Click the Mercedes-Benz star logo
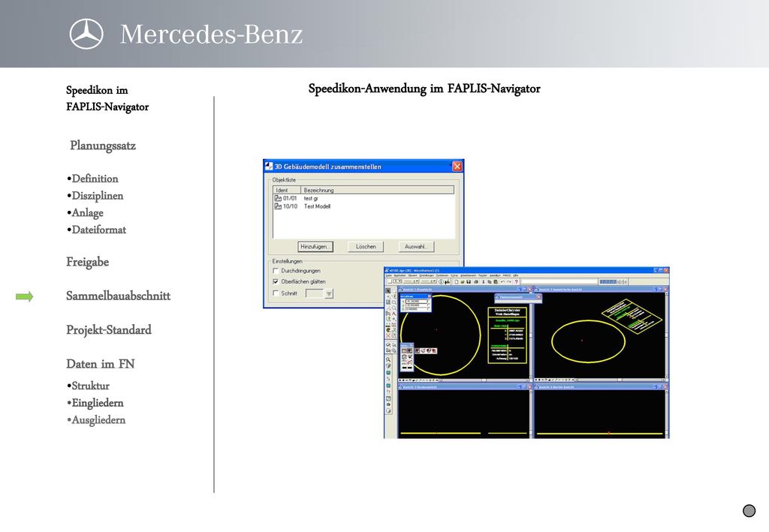Viewport: 769px width, 532px height. coord(86,34)
